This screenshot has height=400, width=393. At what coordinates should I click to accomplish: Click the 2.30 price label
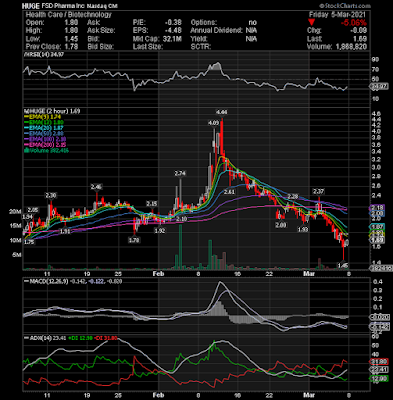tap(51, 195)
